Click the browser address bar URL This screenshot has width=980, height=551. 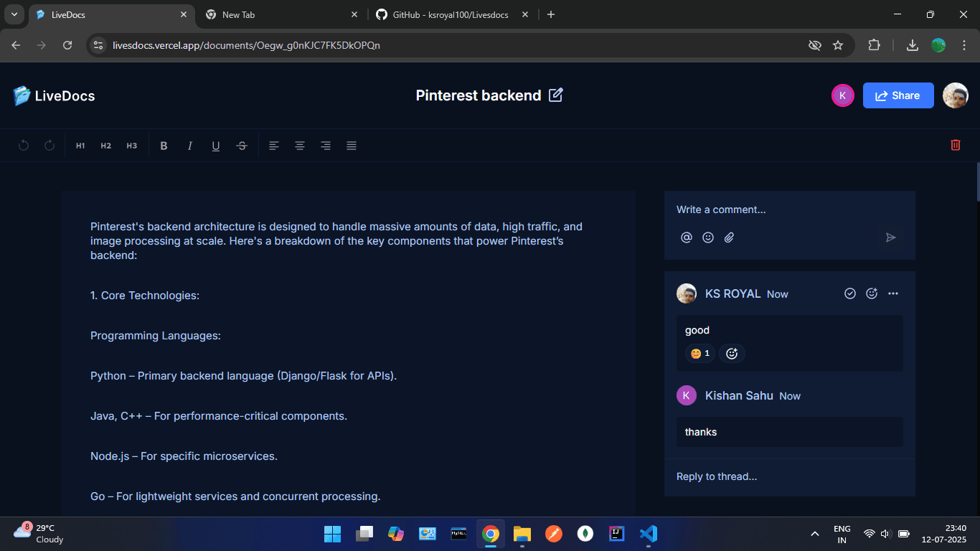point(246,45)
